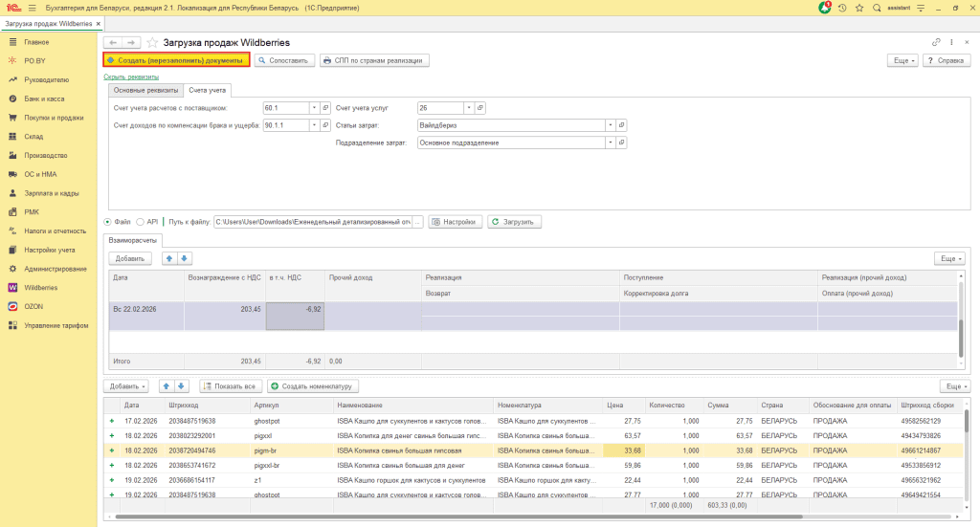Open the Wildberries section in sidebar
Viewport: 980px width, 527px height.
[x=40, y=287]
